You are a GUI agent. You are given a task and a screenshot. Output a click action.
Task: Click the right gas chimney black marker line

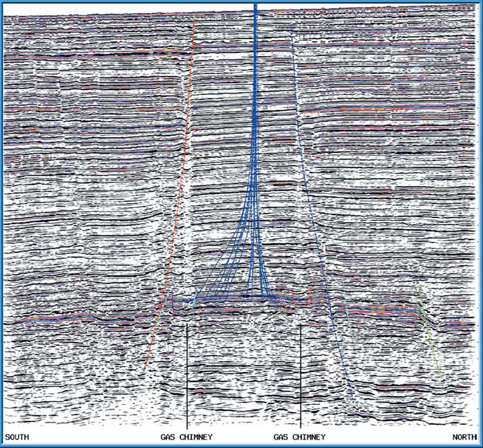pos(301,376)
